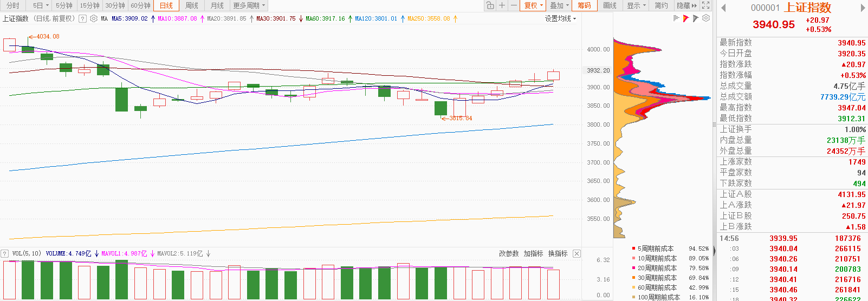Screen dimensions: 868x301
Task: Switch to the 分时 intraday chart tab
Action: [x=13, y=5]
